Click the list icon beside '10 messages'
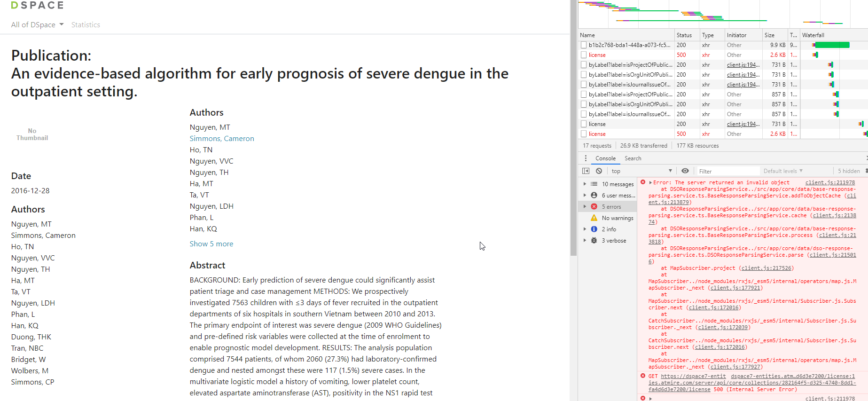This screenshot has width=868, height=401. coord(594,184)
